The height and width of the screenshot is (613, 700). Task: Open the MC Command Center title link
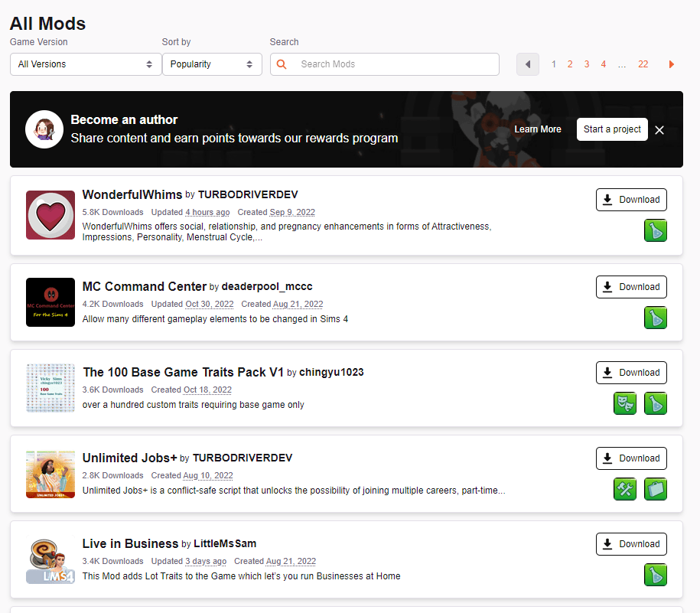144,286
